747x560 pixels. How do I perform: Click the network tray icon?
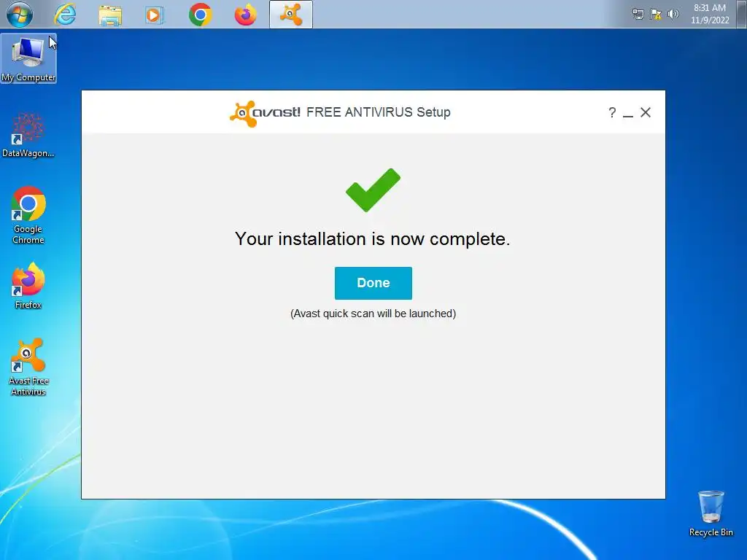click(x=638, y=15)
